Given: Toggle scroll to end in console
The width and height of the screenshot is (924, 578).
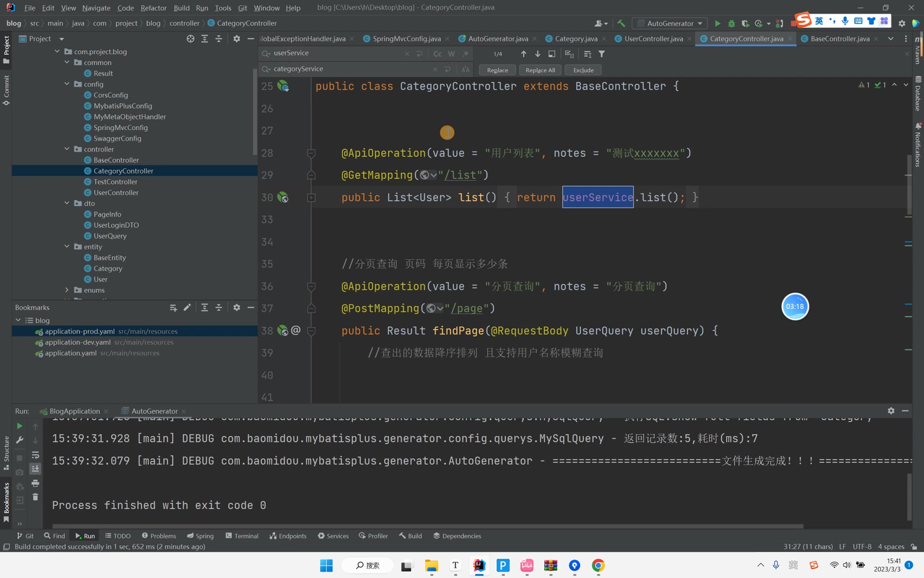Looking at the screenshot, I should click(x=35, y=468).
